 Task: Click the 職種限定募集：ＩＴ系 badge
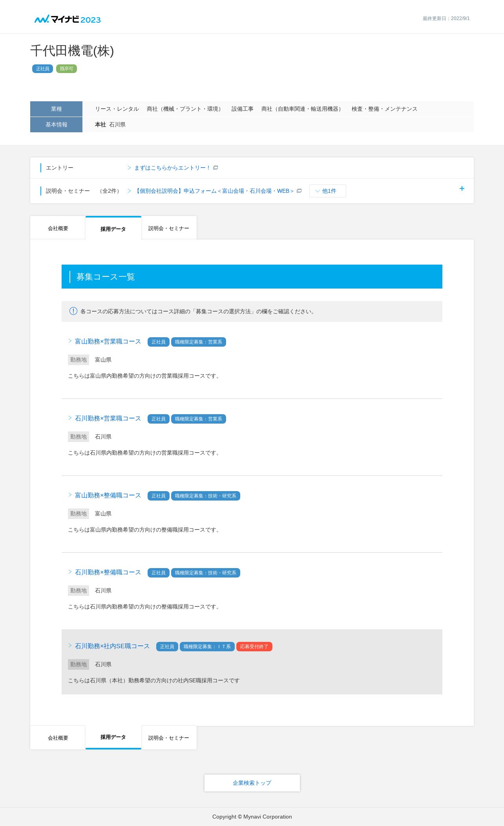207,647
